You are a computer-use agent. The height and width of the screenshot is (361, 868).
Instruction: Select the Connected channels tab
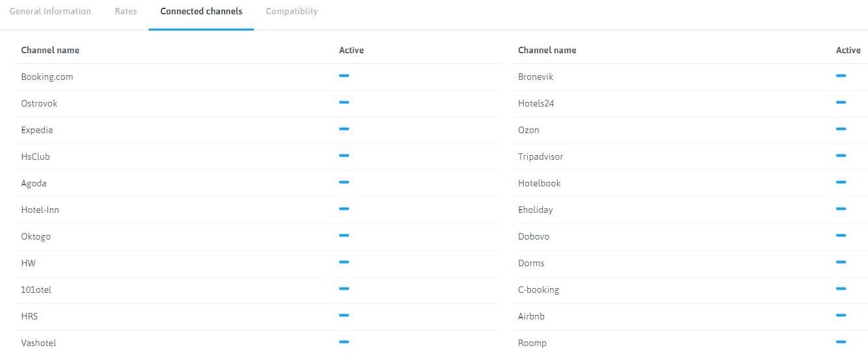point(201,12)
